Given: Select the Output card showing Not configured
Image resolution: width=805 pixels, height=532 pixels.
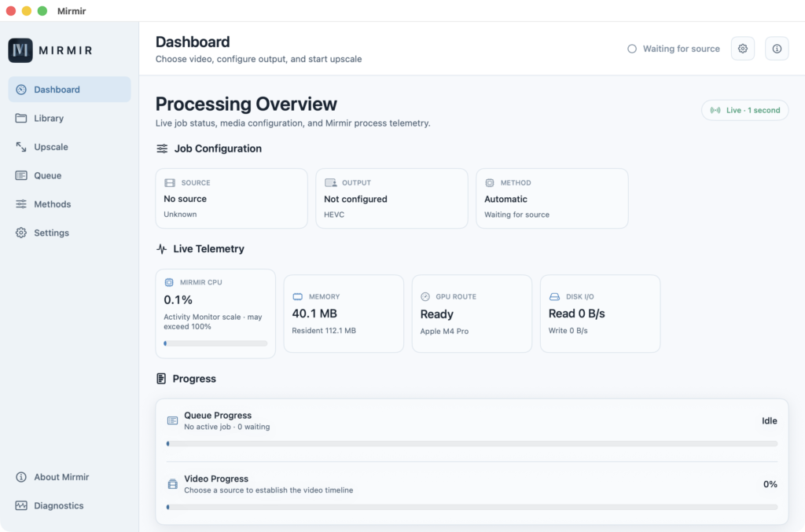Looking at the screenshot, I should 391,199.
